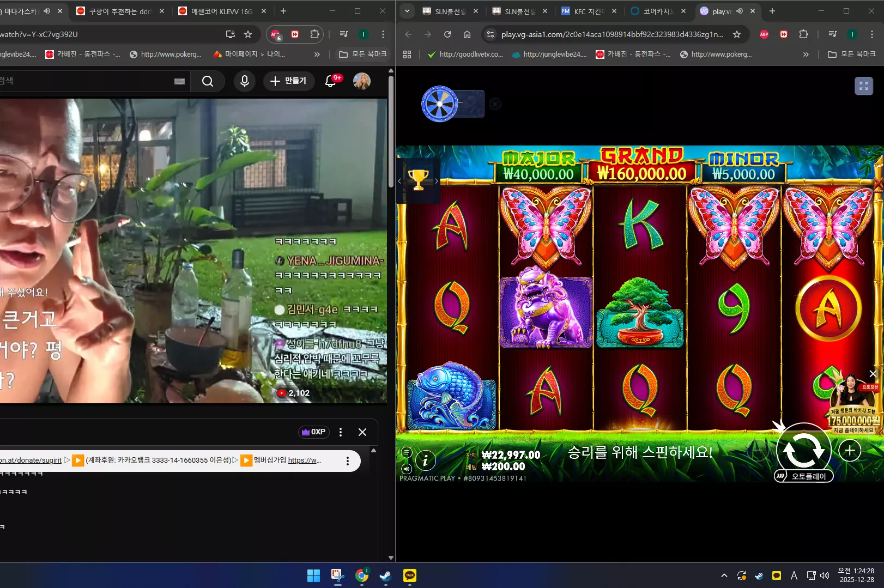View site information for play.vg-asia1.com

point(491,34)
